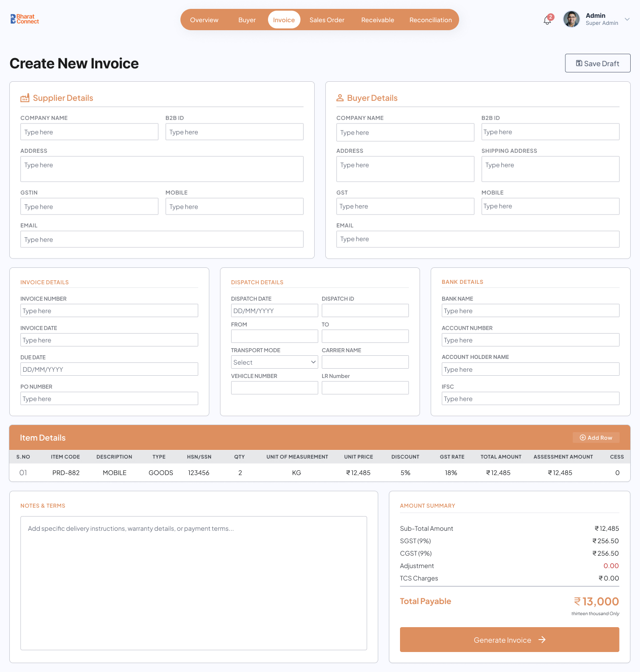This screenshot has height=672, width=640.
Task: Click the KG unit of measurement cell
Action: [x=296, y=473]
